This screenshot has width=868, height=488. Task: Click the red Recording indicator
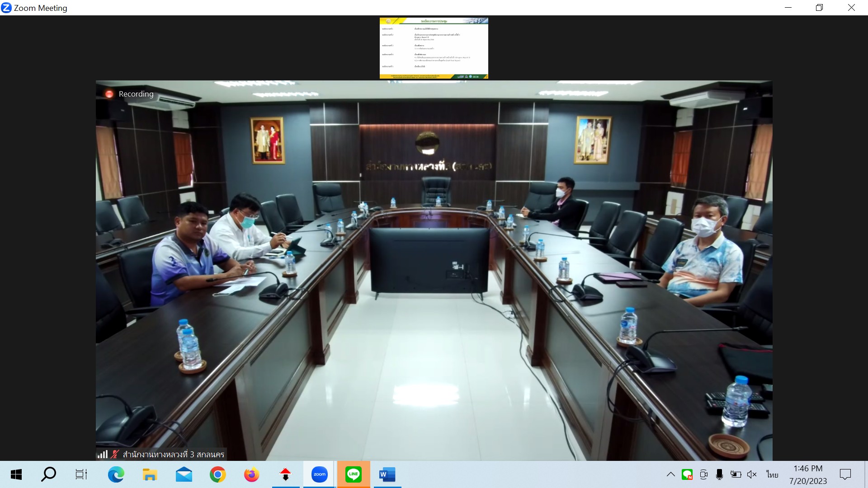[109, 94]
